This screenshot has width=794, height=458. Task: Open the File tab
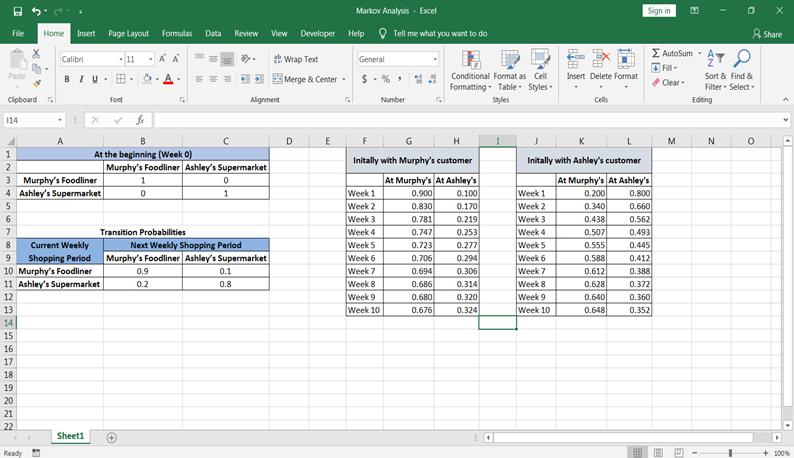[18, 33]
